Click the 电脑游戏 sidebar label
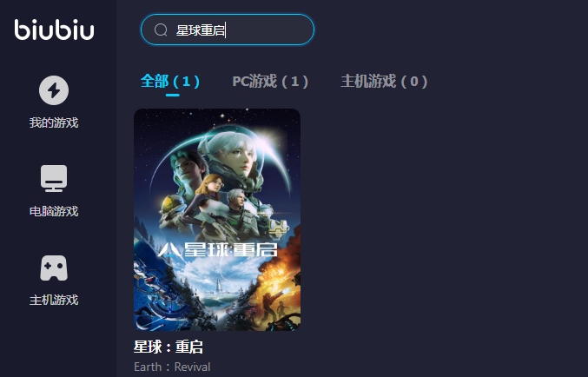Viewport: 588px width, 377px height. click(x=54, y=211)
